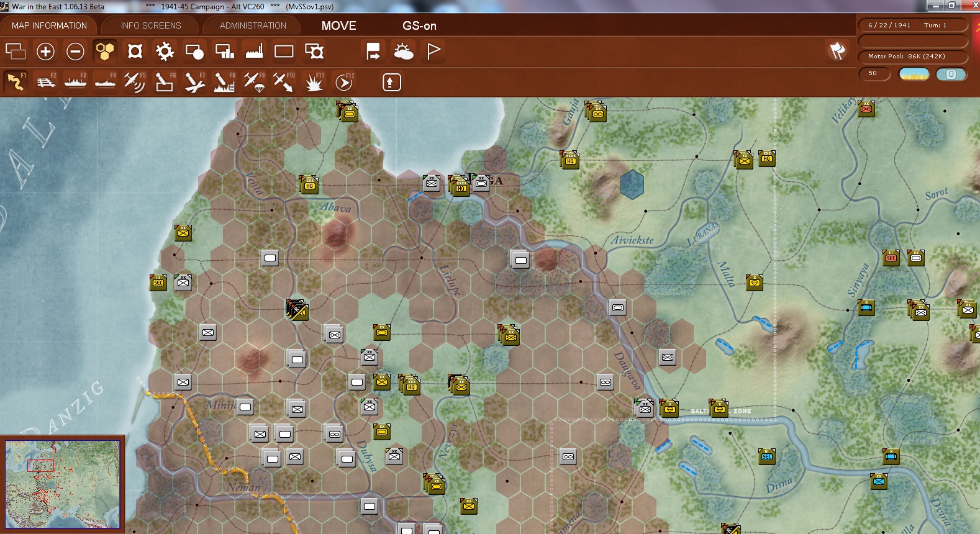Click the date 6/22/1941 Turn 1 field
The height and width of the screenshot is (534, 980).
(x=913, y=25)
